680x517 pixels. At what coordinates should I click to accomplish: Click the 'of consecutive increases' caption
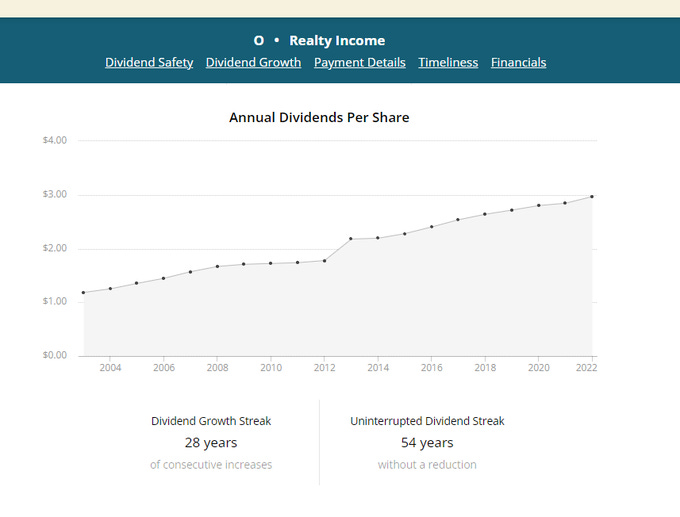pos(211,465)
